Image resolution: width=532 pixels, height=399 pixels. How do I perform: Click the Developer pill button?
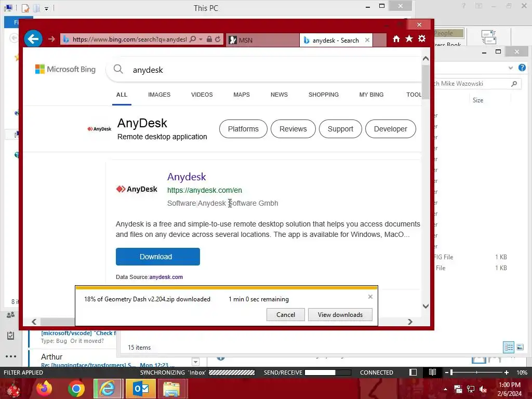[x=391, y=129]
